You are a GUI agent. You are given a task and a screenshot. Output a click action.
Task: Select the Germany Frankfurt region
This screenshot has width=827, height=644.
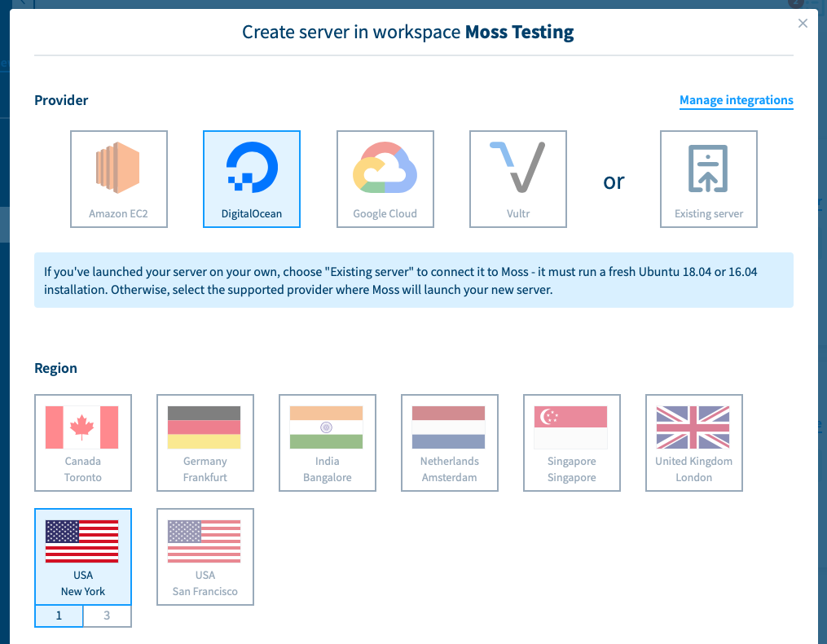205,443
